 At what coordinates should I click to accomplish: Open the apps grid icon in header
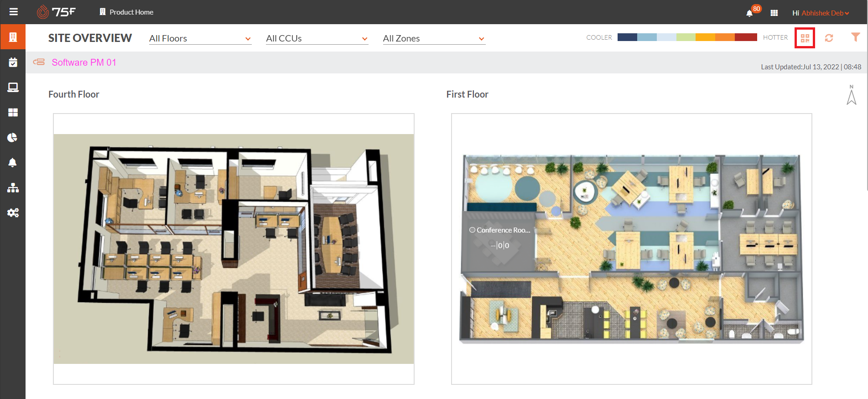[x=774, y=13]
